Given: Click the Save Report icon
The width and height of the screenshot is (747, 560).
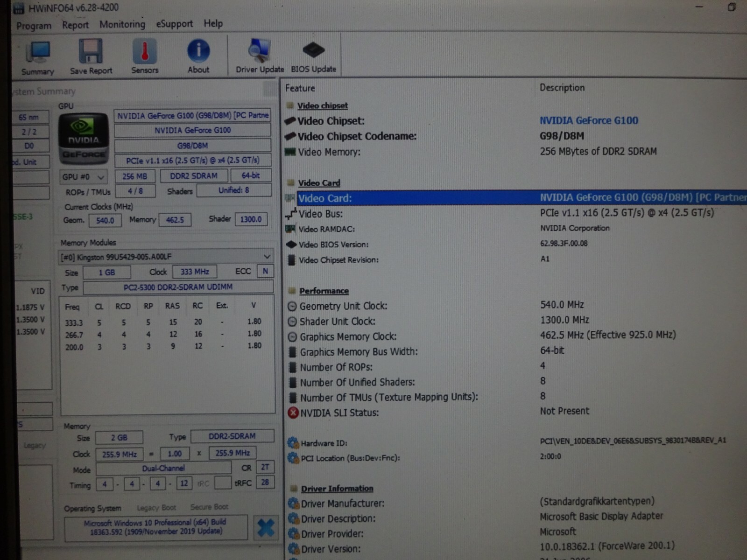Looking at the screenshot, I should click(91, 51).
